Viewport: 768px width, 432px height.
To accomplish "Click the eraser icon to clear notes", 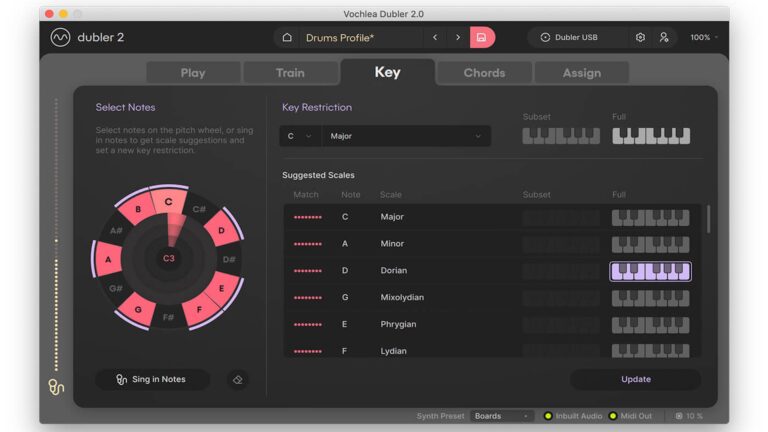I will [x=238, y=380].
